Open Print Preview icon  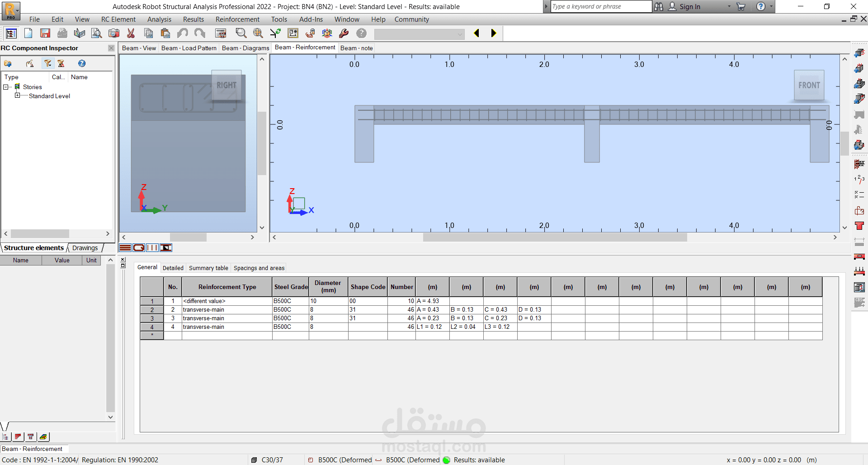tap(96, 33)
